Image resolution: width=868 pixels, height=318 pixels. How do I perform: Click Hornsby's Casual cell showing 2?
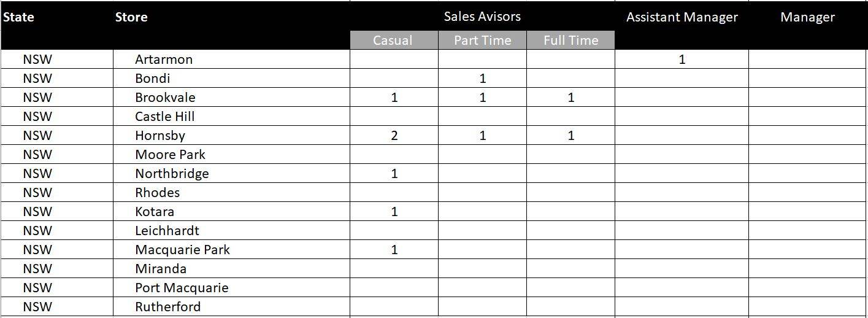[394, 136]
